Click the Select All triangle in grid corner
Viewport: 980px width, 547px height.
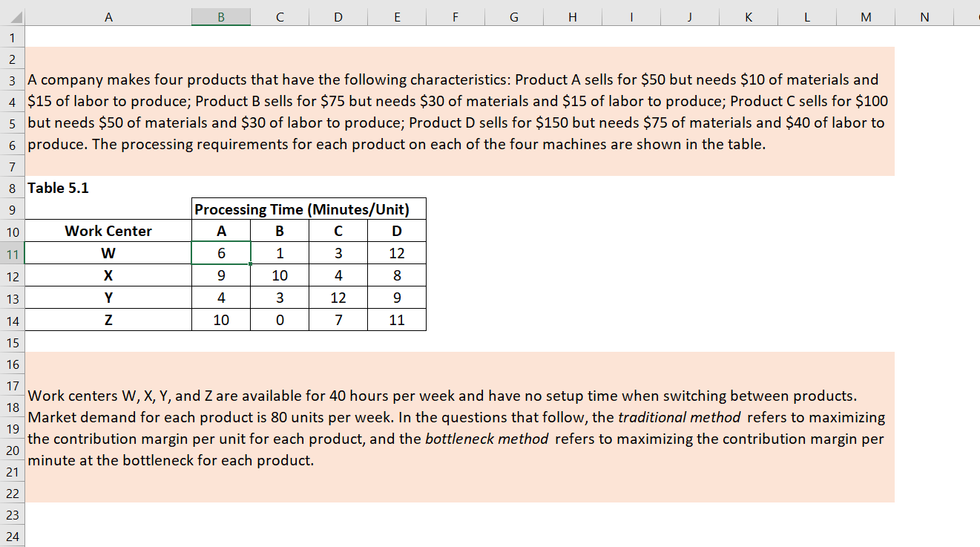[15, 16]
